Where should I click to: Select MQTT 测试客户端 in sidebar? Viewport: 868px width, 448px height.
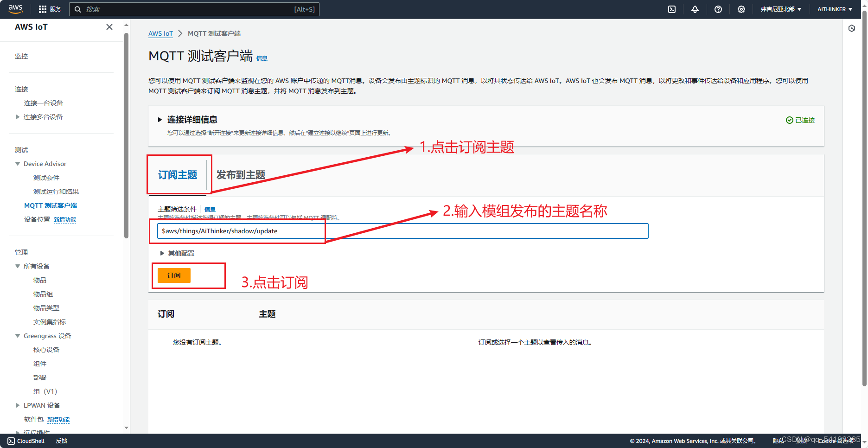tap(51, 205)
